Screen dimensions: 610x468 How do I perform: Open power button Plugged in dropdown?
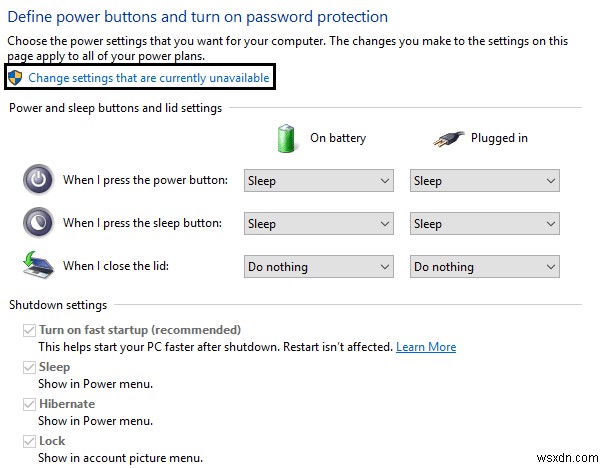click(x=485, y=181)
